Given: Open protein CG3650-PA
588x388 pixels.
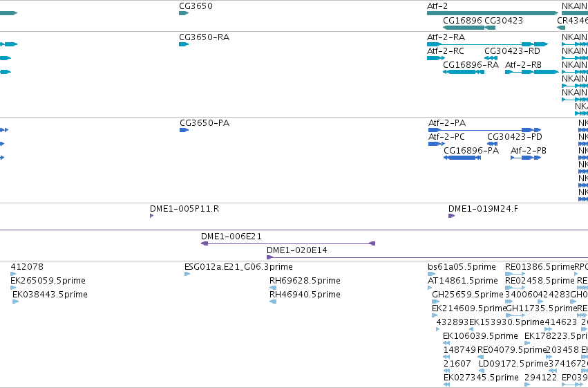Looking at the screenshot, I should pos(184,130).
